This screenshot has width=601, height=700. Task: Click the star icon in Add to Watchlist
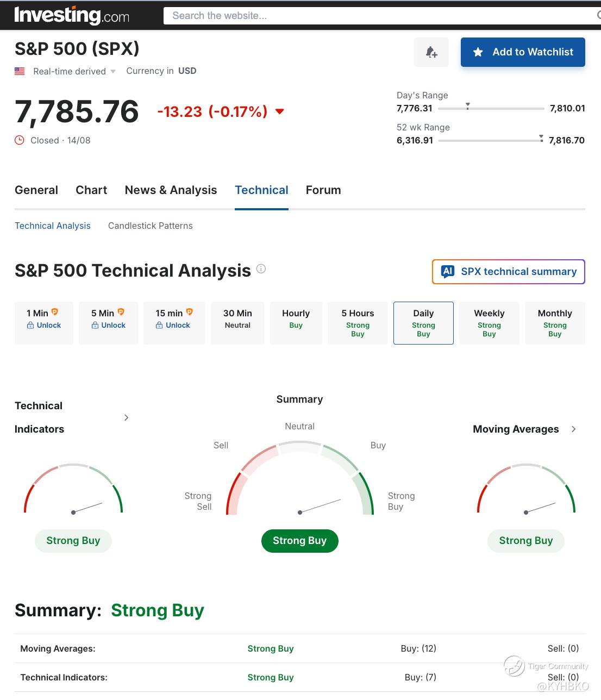(x=478, y=52)
